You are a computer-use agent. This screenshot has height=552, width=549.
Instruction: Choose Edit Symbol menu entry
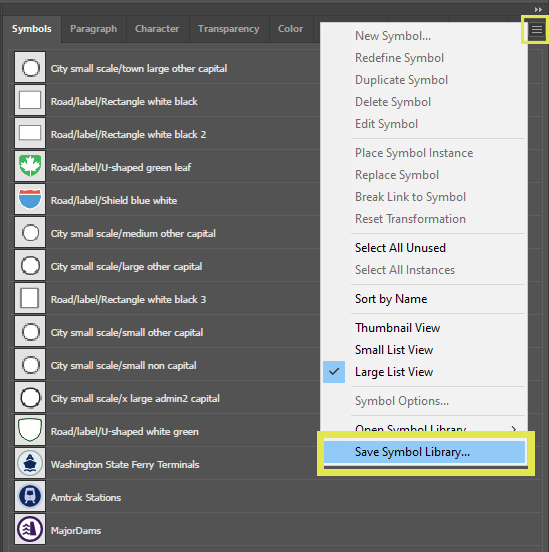pyautogui.click(x=424, y=124)
